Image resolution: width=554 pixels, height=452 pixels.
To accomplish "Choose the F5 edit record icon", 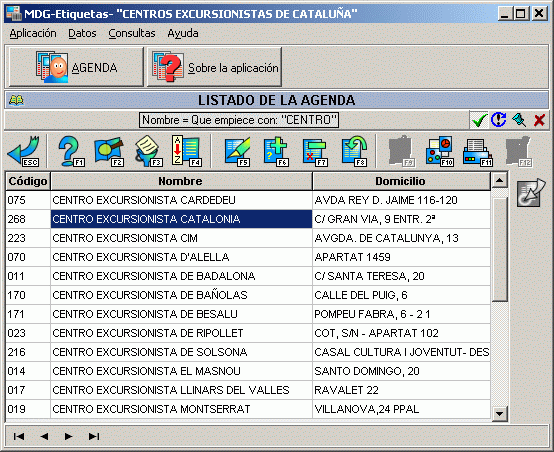I will click(x=237, y=152).
